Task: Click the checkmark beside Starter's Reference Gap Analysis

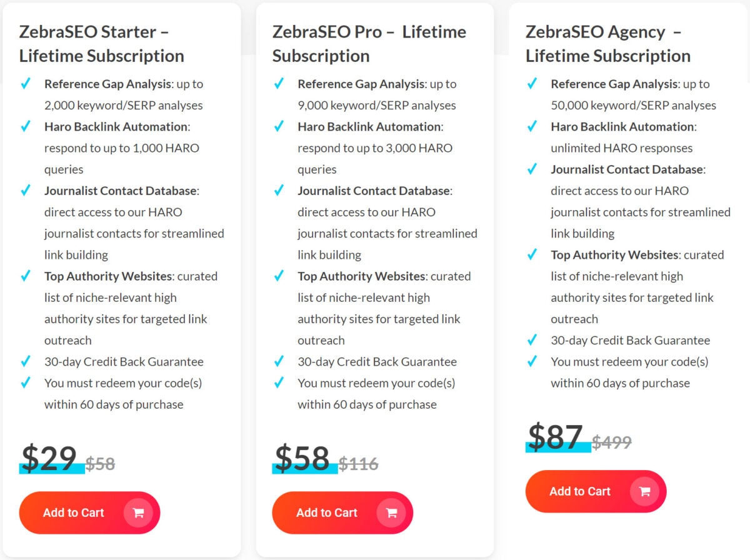Action: [x=26, y=84]
